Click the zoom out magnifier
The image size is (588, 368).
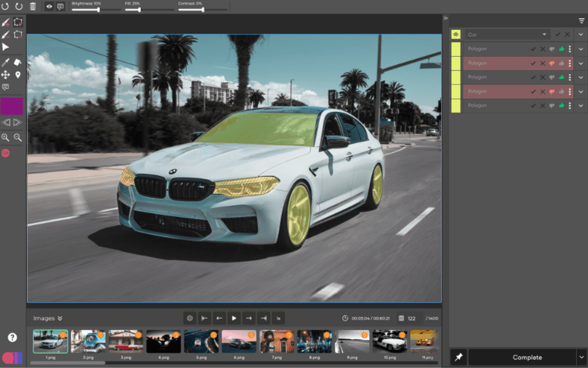[x=18, y=138]
